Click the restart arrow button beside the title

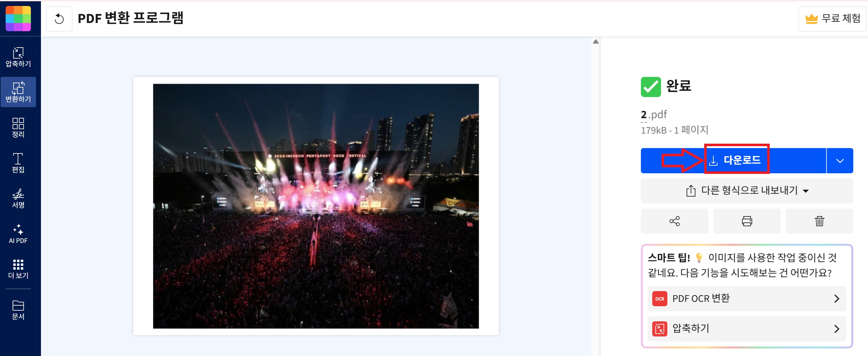[59, 19]
